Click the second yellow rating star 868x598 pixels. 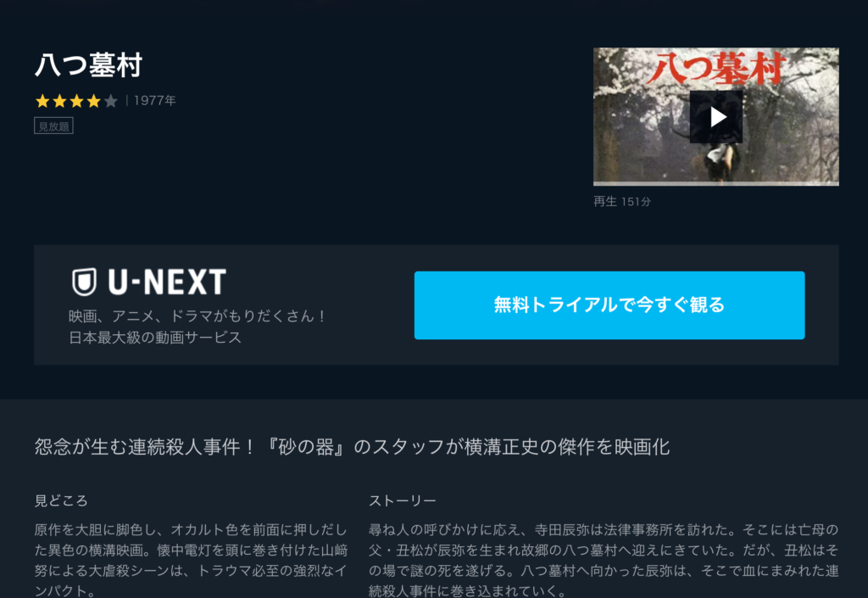tap(60, 101)
